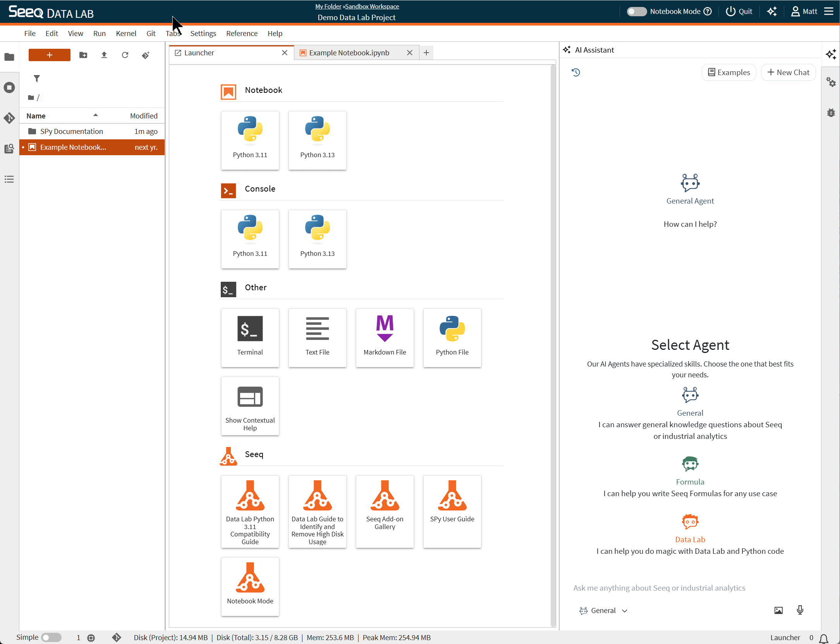Open the chat history icon in AI Assistant

(x=575, y=72)
